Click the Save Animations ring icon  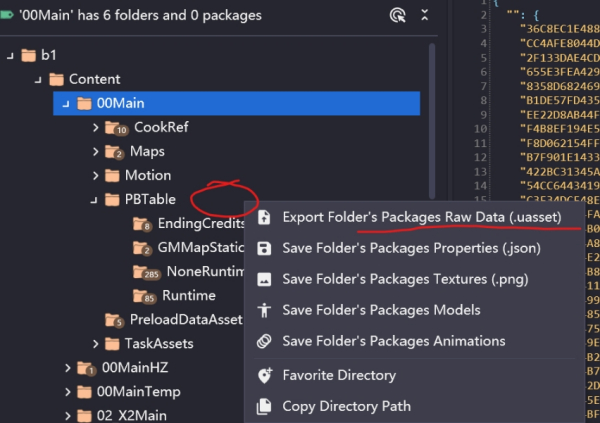pyautogui.click(x=264, y=341)
